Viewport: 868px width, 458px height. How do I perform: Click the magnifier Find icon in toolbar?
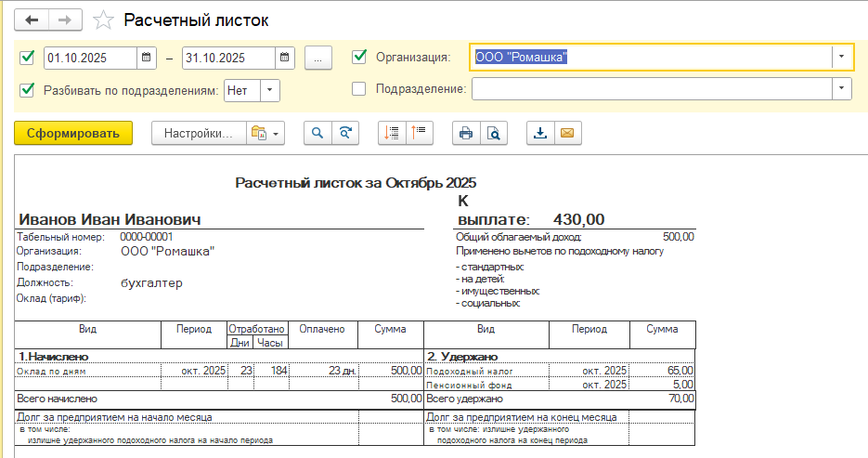coord(317,133)
